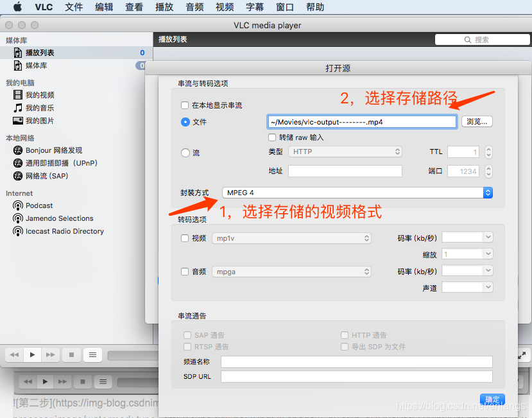Click the search magnifier icon

[x=468, y=40]
